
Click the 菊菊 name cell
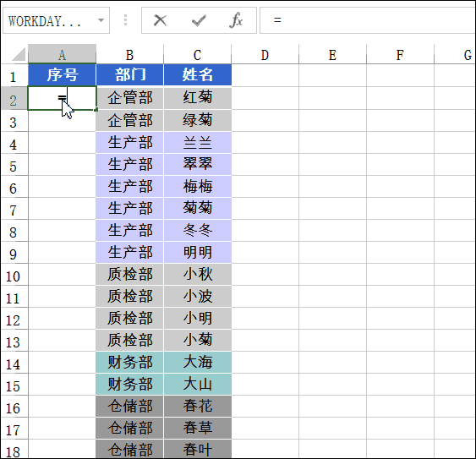(x=198, y=209)
